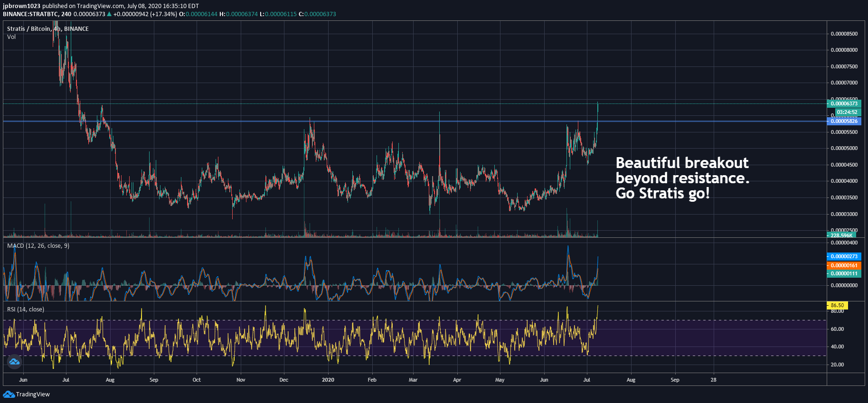Viewport: 868px width, 403px height.
Task: Click the 03:24:52 candle countdown tag
Action: coord(847,112)
